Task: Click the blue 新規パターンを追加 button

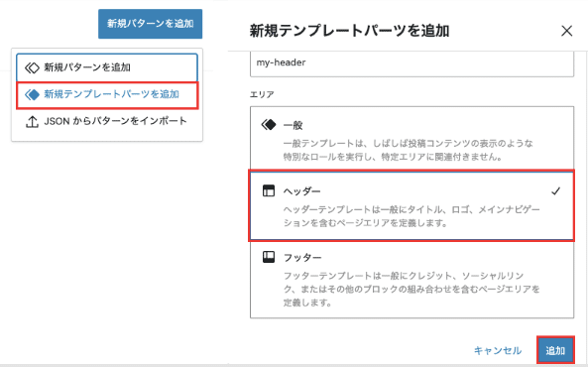Action: (150, 24)
